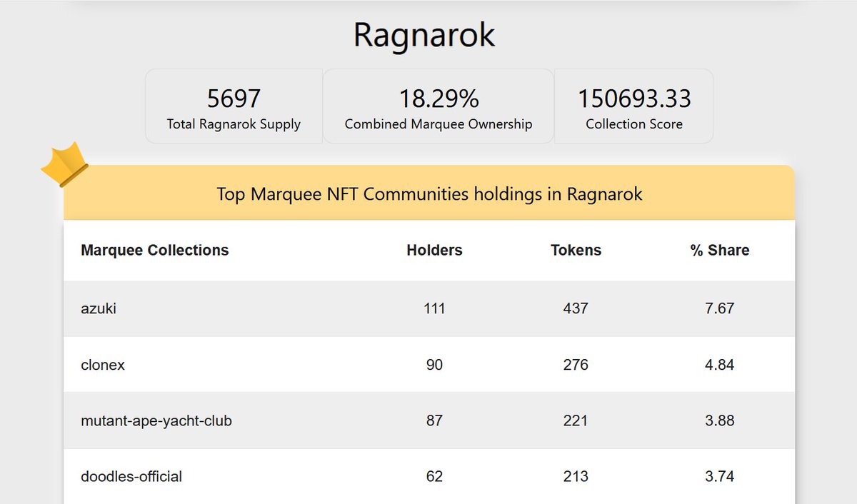857x504 pixels.
Task: Select the 150693.33 collection score value
Action: (634, 98)
